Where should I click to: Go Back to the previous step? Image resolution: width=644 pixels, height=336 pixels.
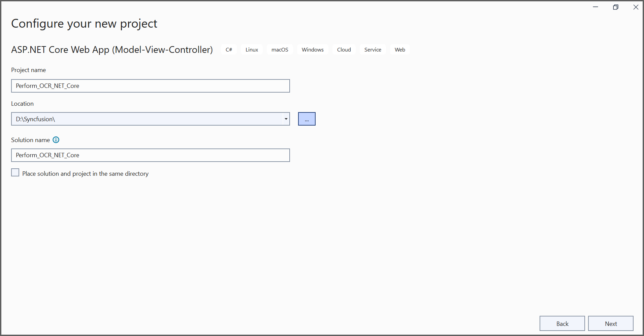(562, 324)
